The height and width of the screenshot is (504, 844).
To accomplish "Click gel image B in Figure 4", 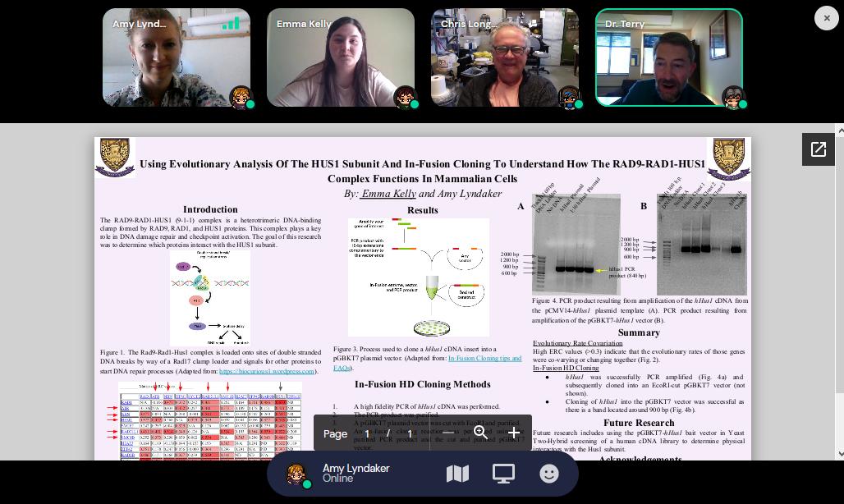I will (702, 244).
